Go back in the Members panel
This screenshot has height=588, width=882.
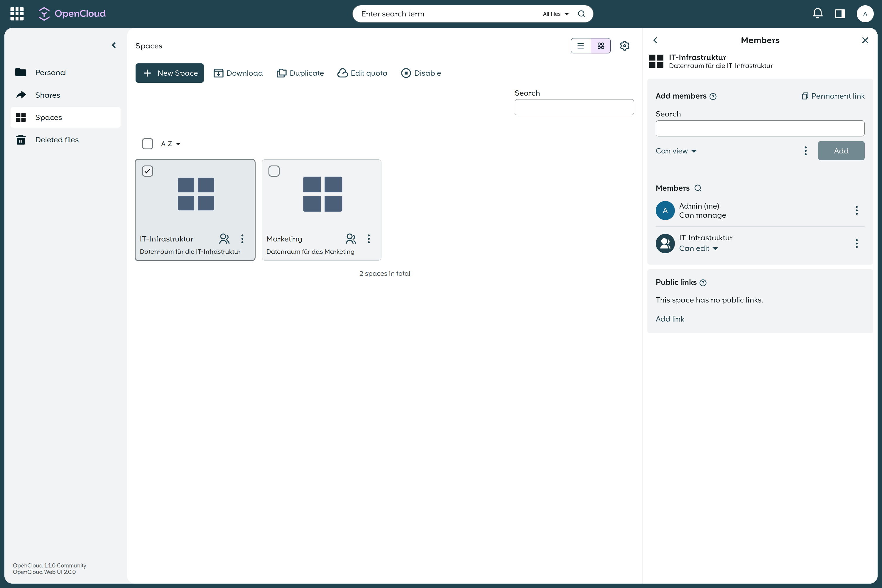[x=655, y=40]
